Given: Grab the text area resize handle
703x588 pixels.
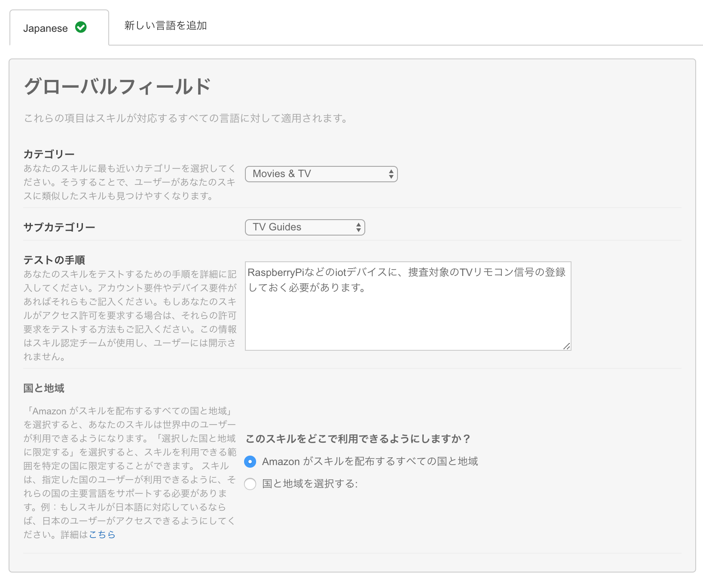Looking at the screenshot, I should (567, 346).
